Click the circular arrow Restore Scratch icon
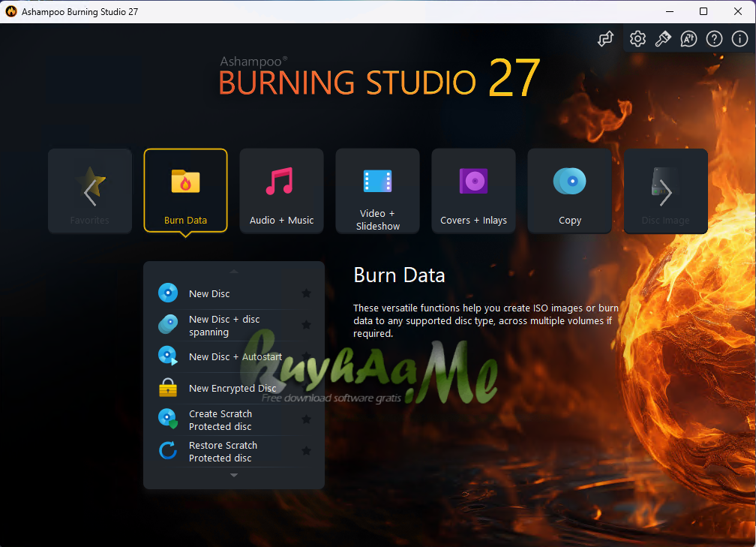 [168, 450]
